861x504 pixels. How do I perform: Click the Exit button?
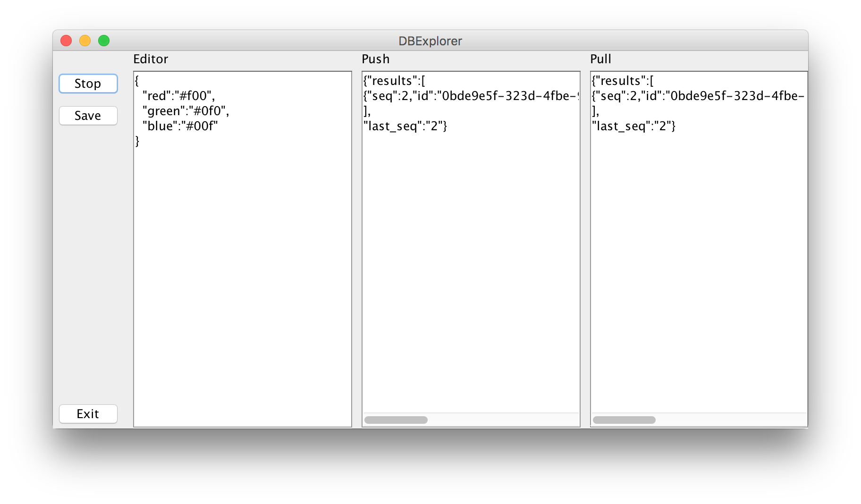click(88, 414)
